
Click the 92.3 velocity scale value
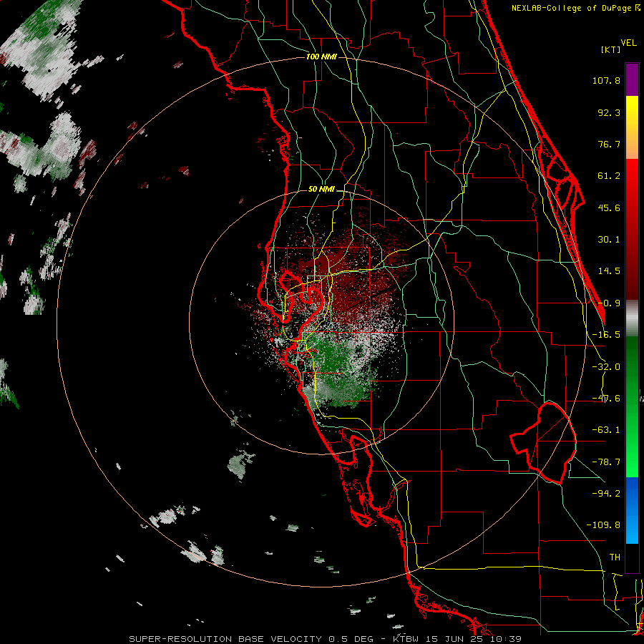click(x=609, y=112)
